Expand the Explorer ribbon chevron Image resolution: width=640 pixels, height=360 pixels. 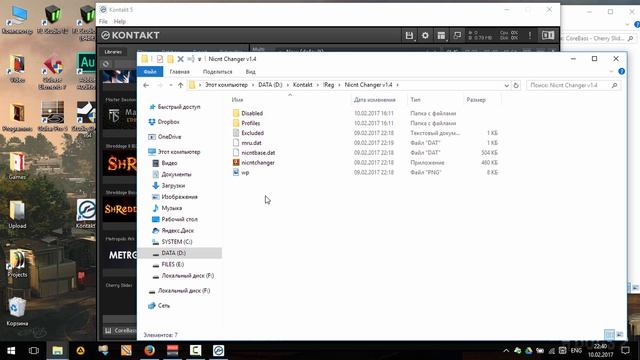(611, 71)
